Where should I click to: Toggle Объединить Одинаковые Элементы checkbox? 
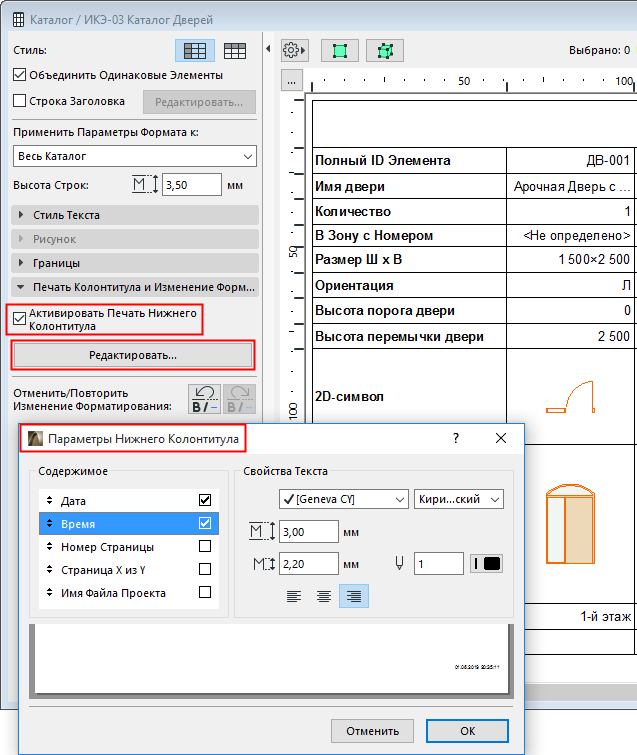(19, 75)
